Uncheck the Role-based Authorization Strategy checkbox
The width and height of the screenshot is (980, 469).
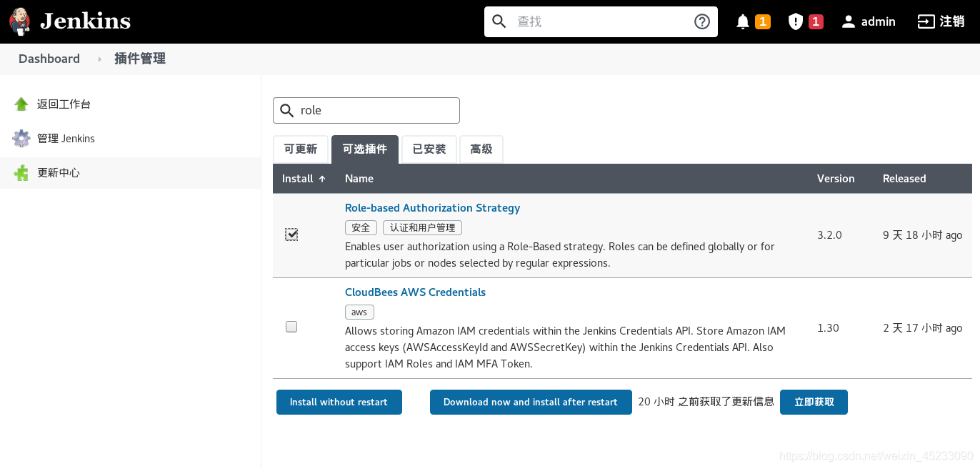(291, 234)
